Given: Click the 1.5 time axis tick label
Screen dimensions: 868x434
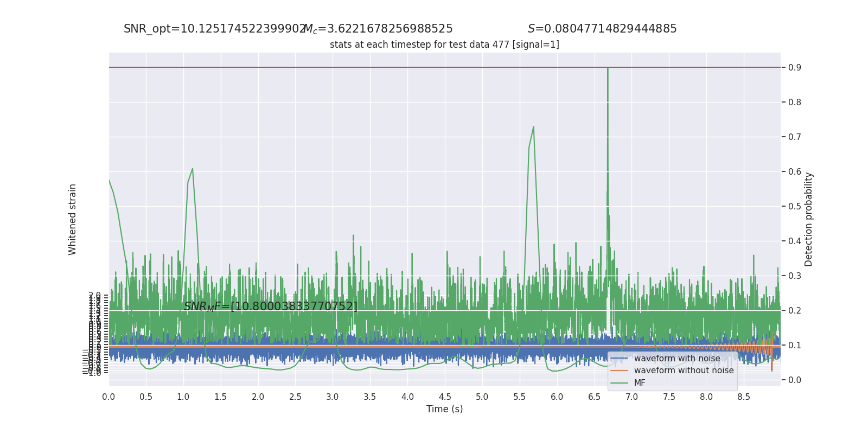Looking at the screenshot, I should click(221, 397).
